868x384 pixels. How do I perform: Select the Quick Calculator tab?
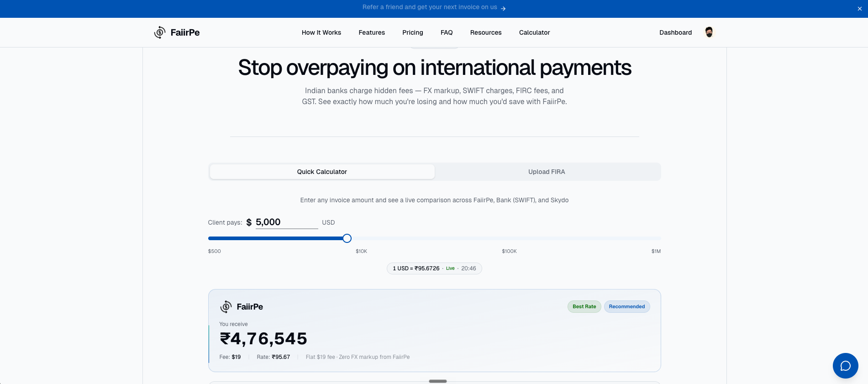click(322, 172)
